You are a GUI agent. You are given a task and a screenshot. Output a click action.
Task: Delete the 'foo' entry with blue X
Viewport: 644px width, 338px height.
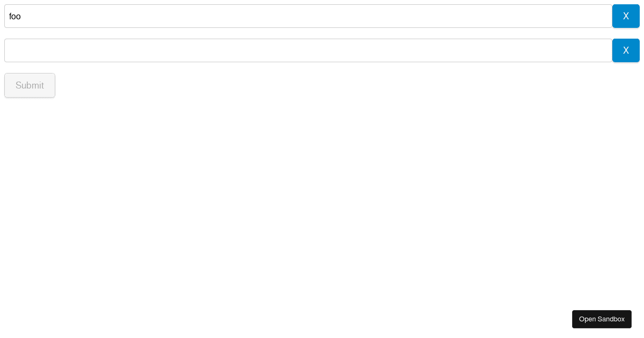coord(626,16)
